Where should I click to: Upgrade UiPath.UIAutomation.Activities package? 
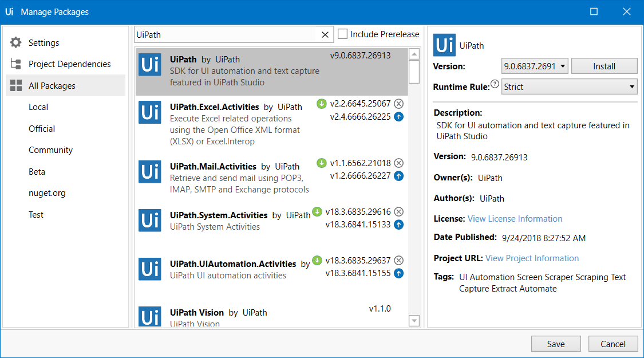pyautogui.click(x=399, y=273)
